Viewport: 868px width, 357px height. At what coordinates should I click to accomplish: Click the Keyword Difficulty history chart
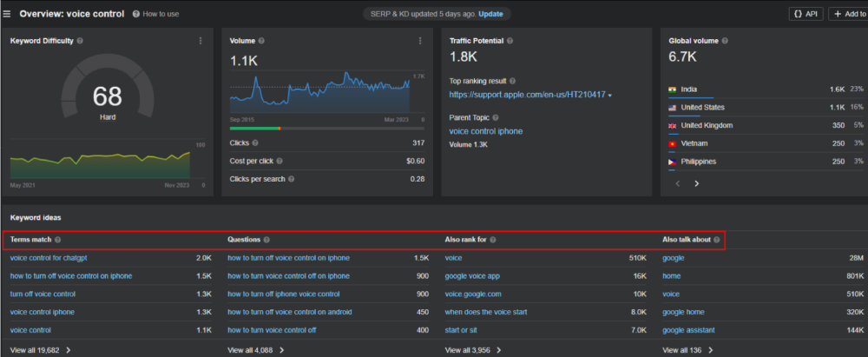click(x=100, y=164)
